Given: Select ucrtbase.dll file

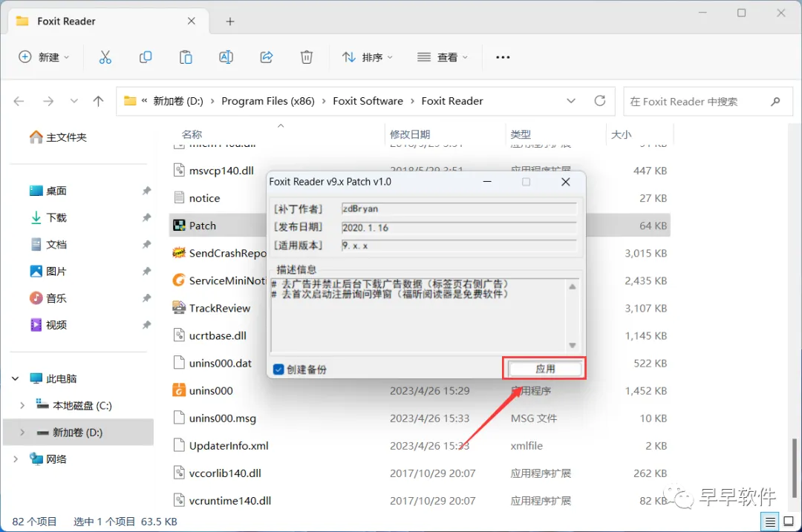Looking at the screenshot, I should [x=218, y=336].
